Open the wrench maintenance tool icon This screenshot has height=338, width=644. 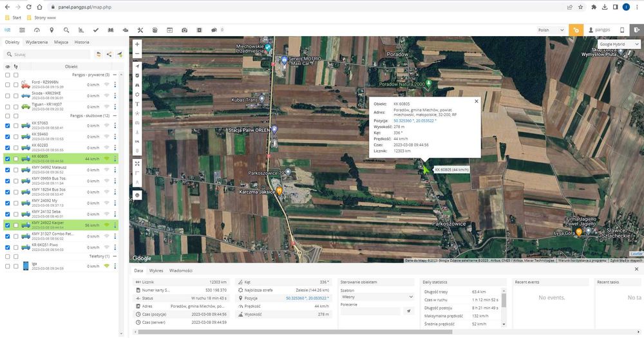tap(140, 30)
